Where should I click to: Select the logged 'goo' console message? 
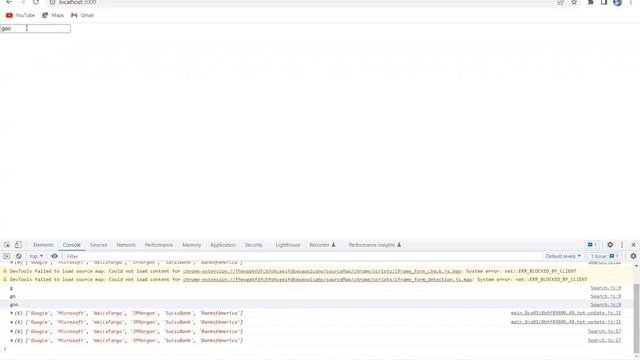(x=14, y=304)
